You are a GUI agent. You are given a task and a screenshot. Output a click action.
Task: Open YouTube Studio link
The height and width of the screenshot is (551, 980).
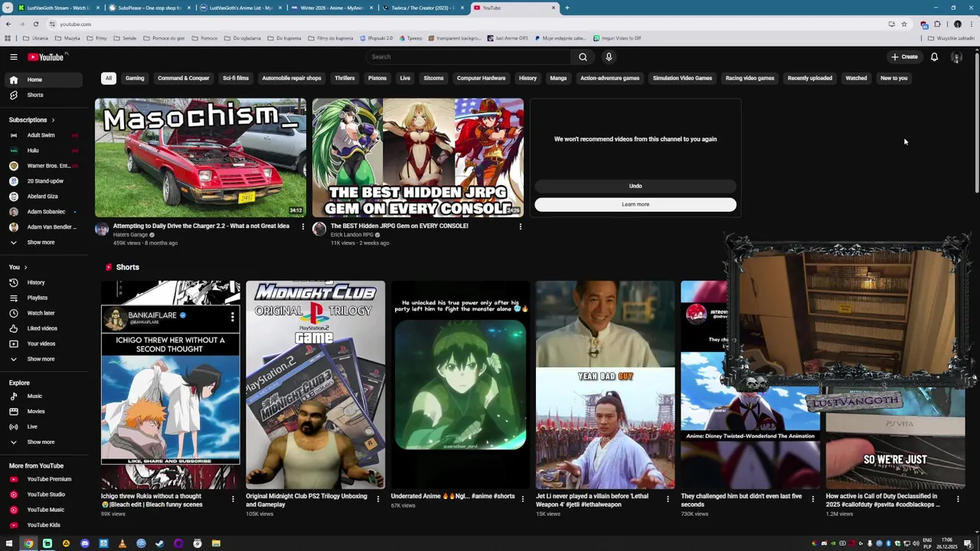(47, 494)
